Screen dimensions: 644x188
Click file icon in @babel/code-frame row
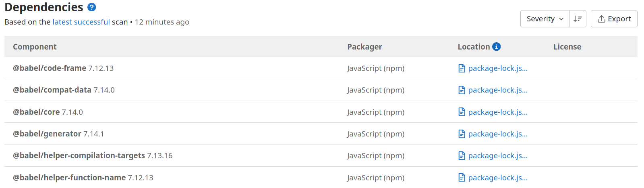pos(462,68)
